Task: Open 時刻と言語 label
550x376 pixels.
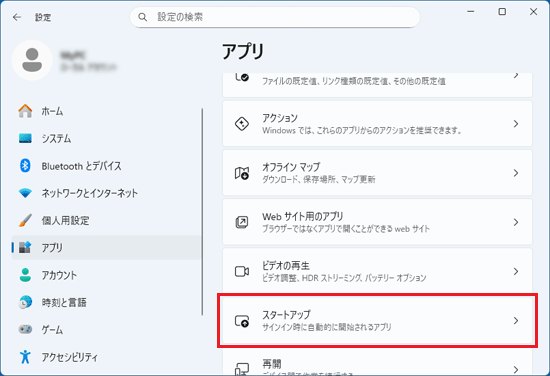Action: click(x=64, y=302)
